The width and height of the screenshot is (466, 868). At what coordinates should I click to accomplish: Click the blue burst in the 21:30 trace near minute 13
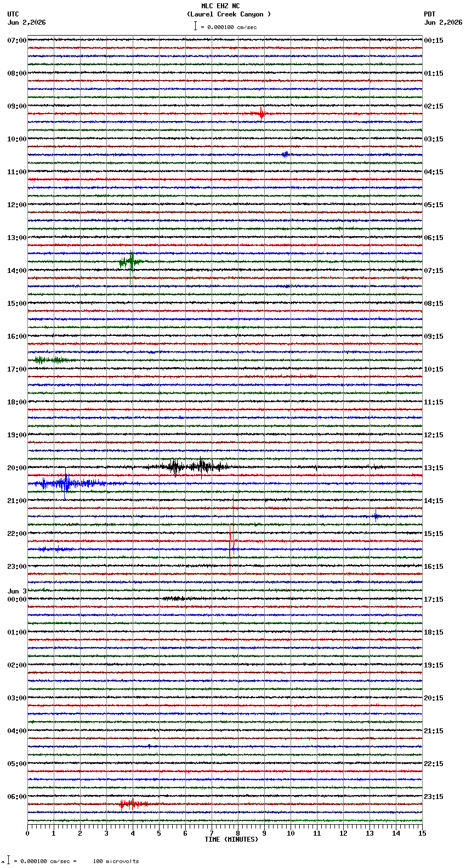pos(377,516)
